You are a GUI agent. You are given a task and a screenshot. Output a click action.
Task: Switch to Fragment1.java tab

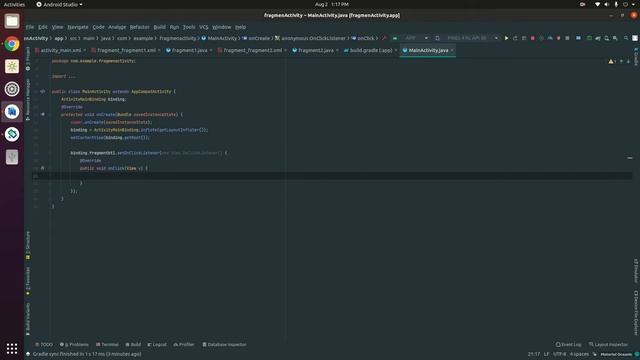click(x=189, y=50)
